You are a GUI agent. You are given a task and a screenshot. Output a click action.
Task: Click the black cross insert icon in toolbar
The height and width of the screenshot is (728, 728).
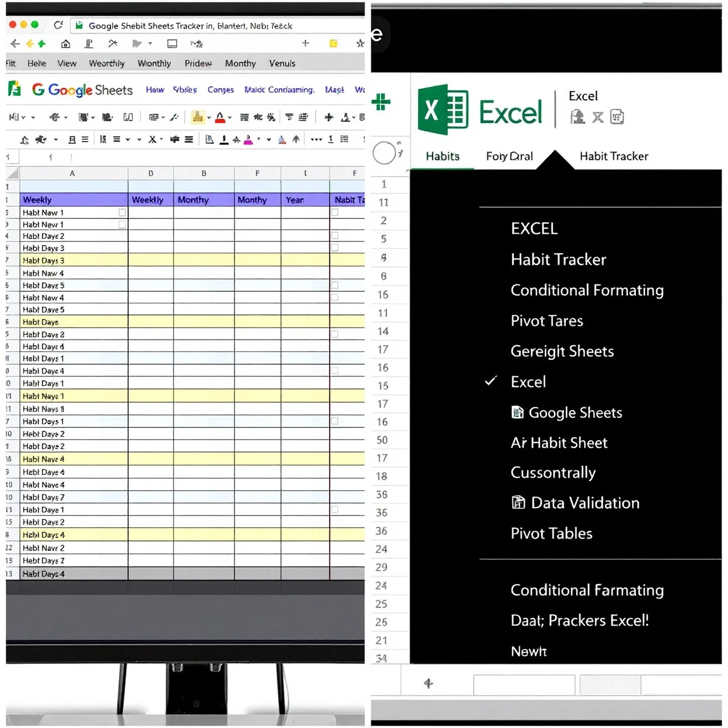(329, 117)
